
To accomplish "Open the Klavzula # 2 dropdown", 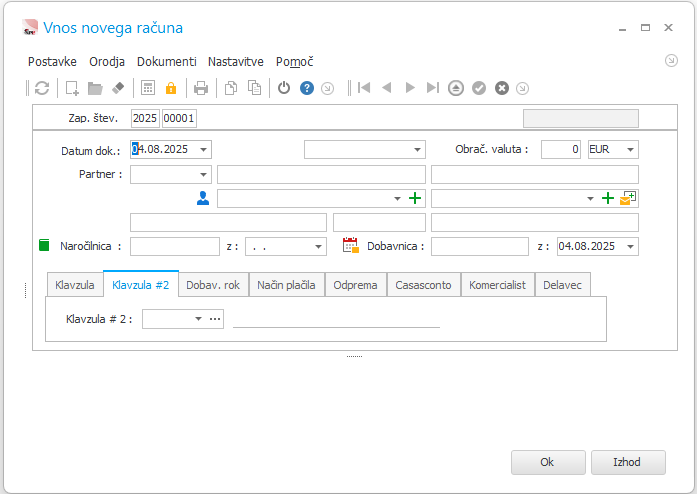I will point(198,319).
